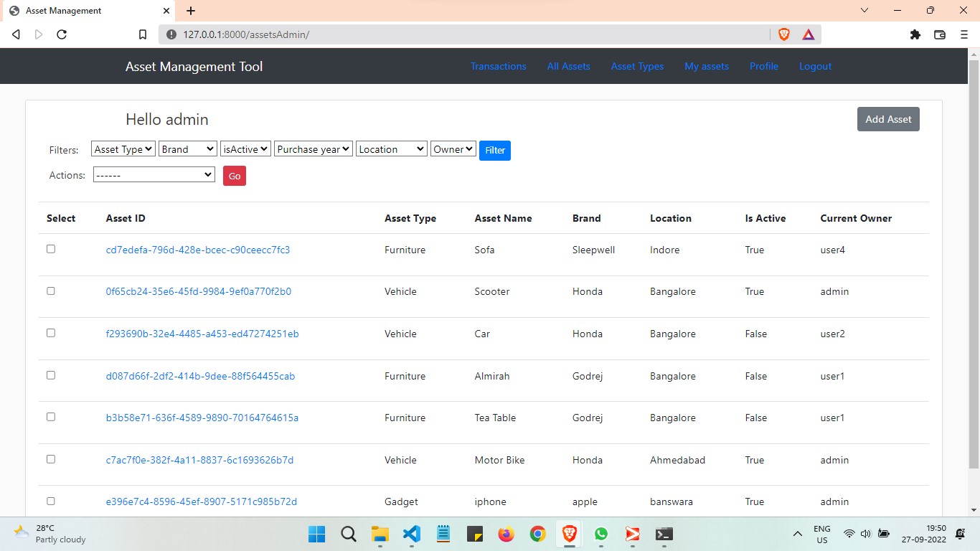Select the Almirah row checkbox
This screenshot has width=980, height=551.
click(x=51, y=375)
